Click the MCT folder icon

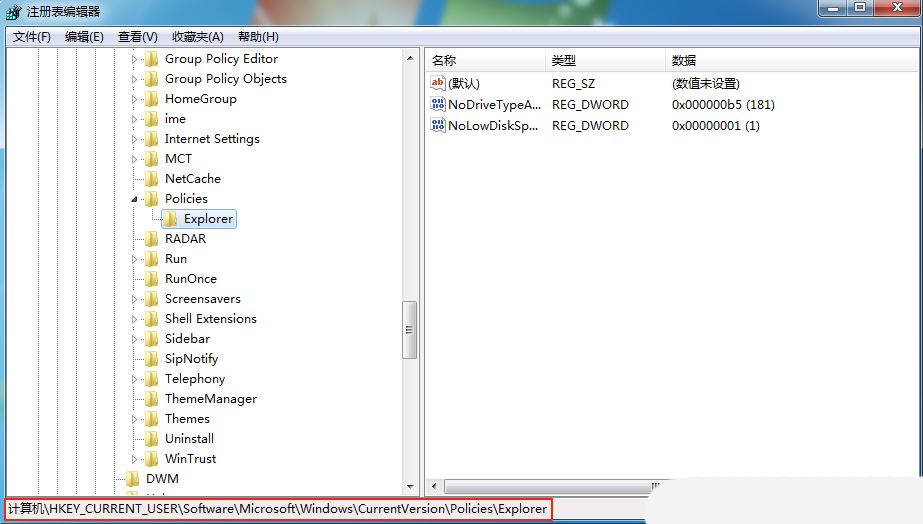coord(151,159)
